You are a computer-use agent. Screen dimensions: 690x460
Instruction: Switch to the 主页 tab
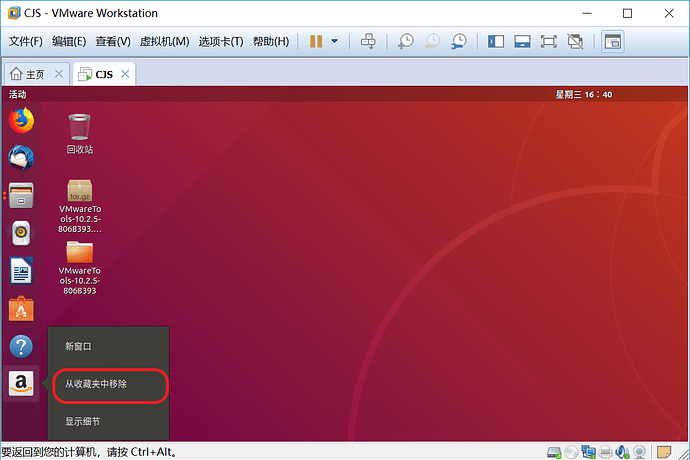pyautogui.click(x=35, y=74)
